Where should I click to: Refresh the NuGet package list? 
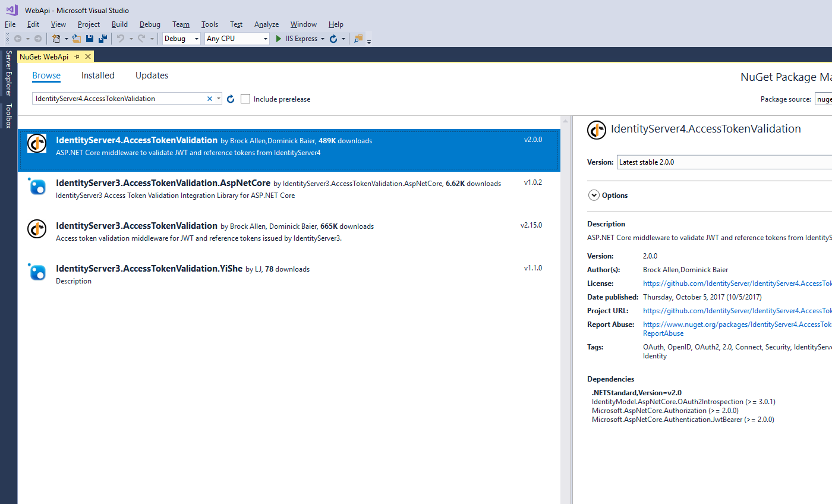pos(231,99)
